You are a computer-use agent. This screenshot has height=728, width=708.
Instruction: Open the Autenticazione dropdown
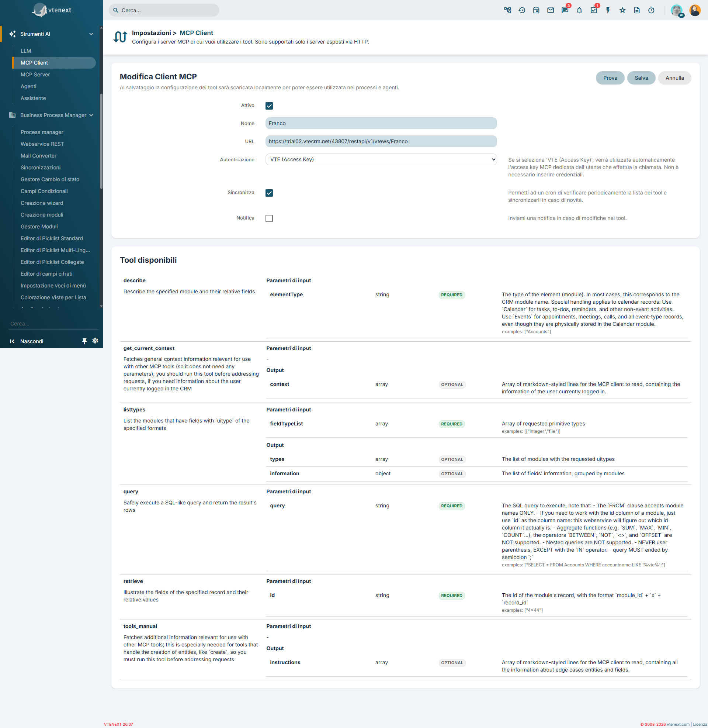(381, 160)
